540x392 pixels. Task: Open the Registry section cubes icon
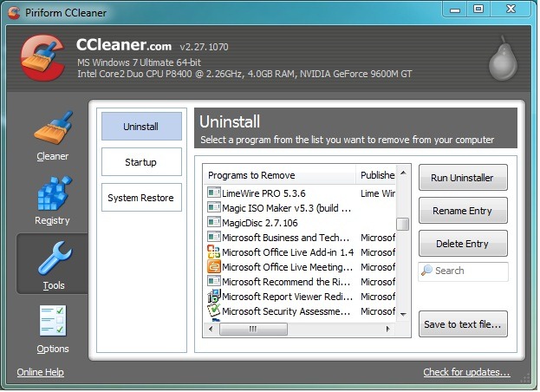pyautogui.click(x=54, y=193)
